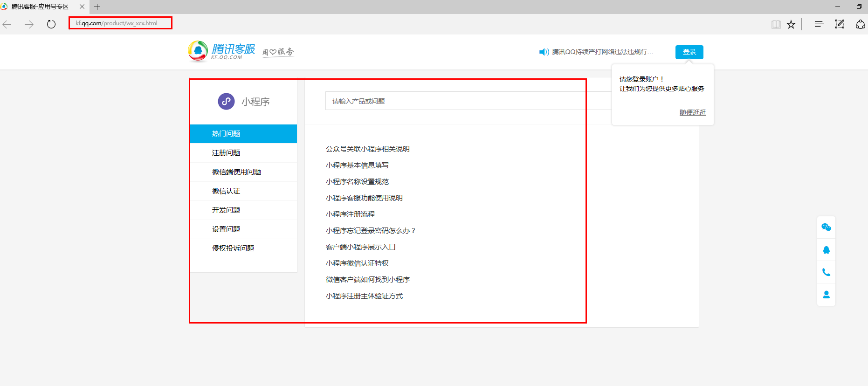Screen dimensions: 868x386
Task: Add page to favorites with star icon
Action: [791, 24]
